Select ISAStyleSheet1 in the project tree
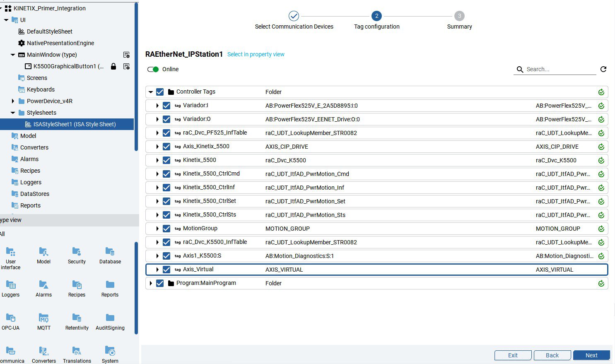Screen dimensions: 615x364 coord(67,124)
